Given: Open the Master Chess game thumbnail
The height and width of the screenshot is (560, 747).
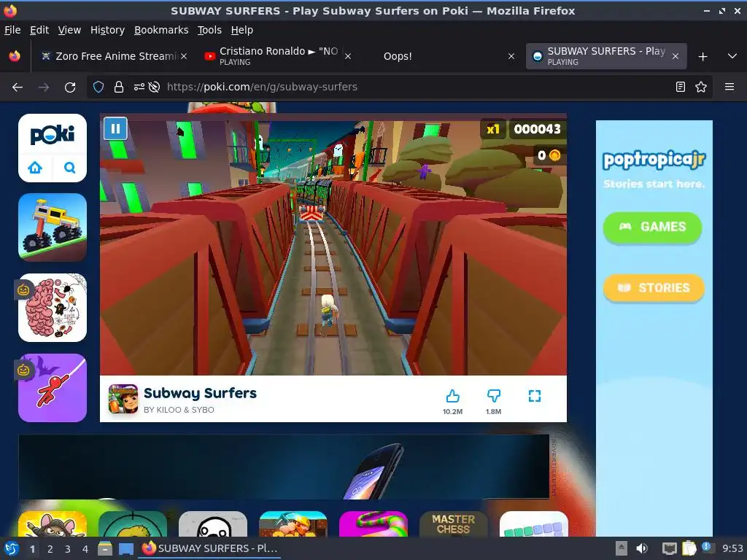Looking at the screenshot, I should click(x=454, y=524).
